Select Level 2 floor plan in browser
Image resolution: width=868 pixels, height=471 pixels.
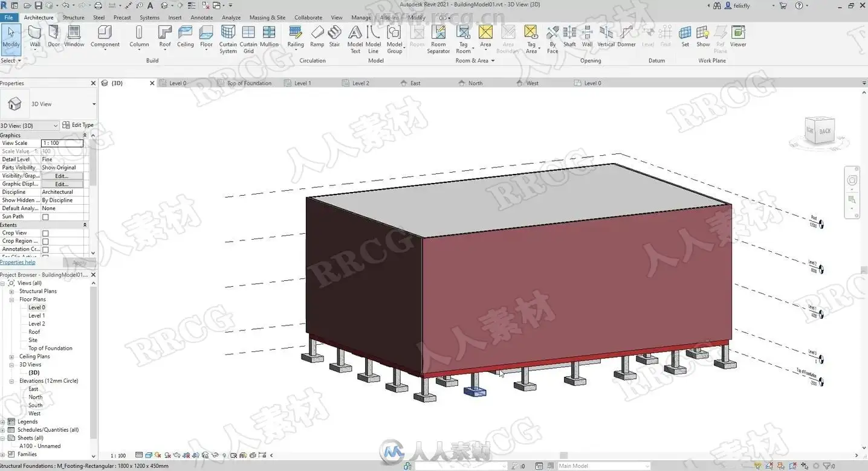pyautogui.click(x=37, y=324)
